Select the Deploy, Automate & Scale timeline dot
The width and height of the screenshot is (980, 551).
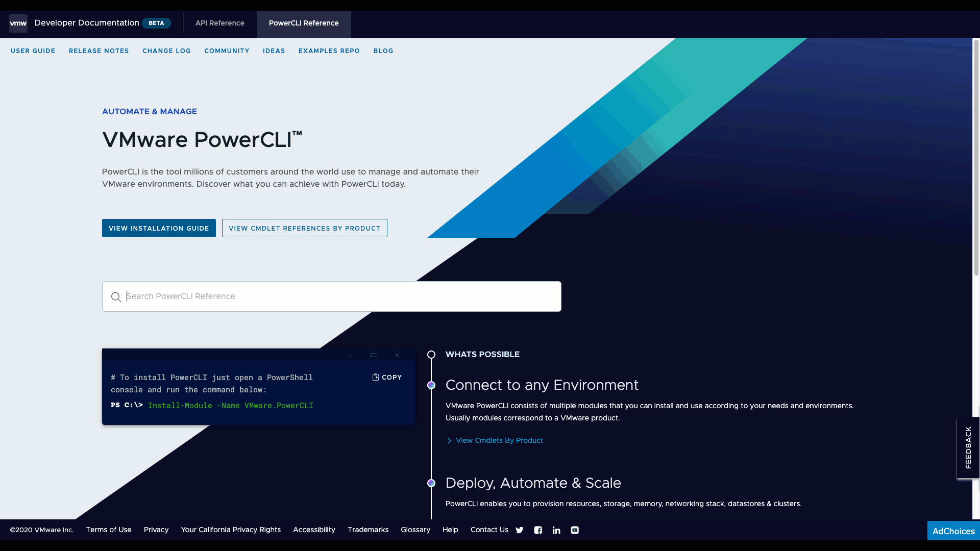(431, 483)
